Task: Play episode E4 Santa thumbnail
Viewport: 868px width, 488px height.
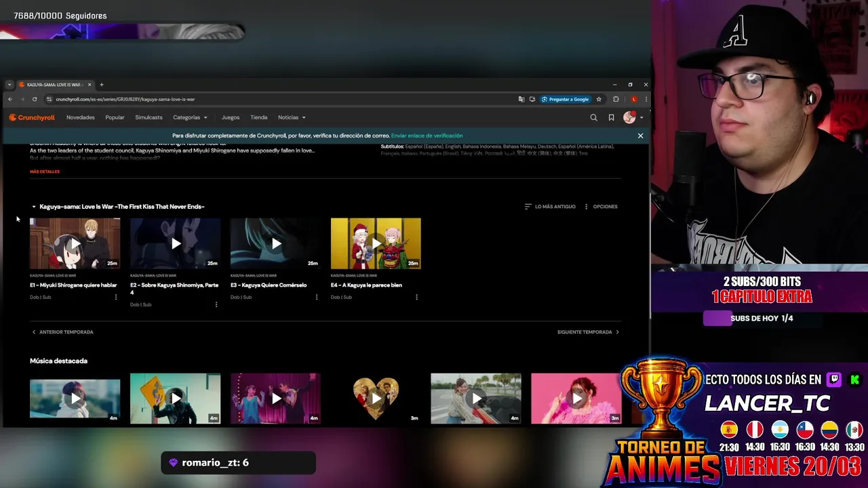Action: pyautogui.click(x=376, y=243)
